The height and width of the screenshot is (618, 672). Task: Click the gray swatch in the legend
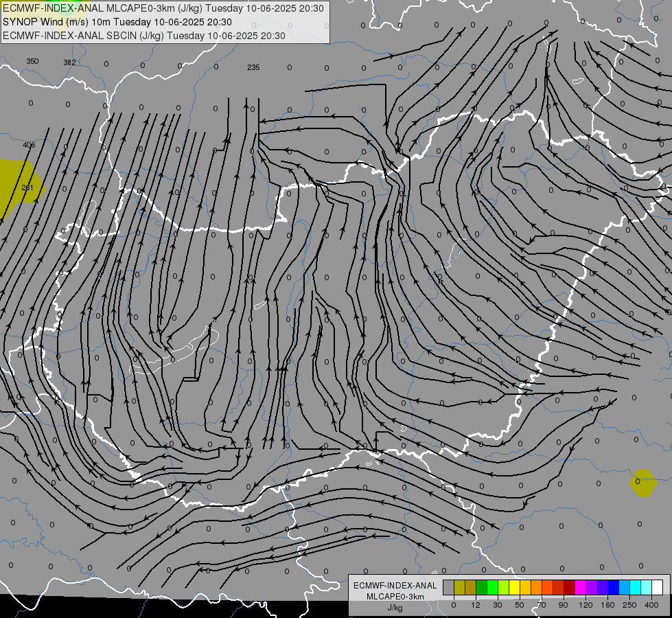[x=449, y=587]
